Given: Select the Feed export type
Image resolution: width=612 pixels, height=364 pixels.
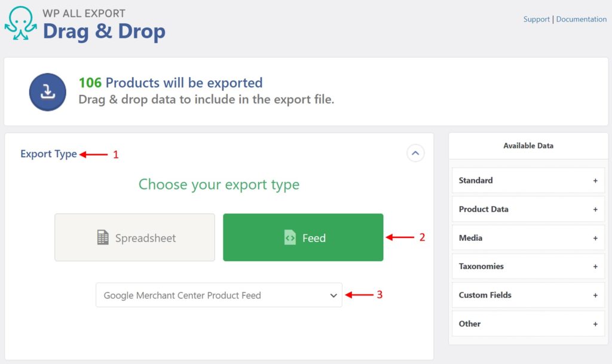Looking at the screenshot, I should point(302,237).
